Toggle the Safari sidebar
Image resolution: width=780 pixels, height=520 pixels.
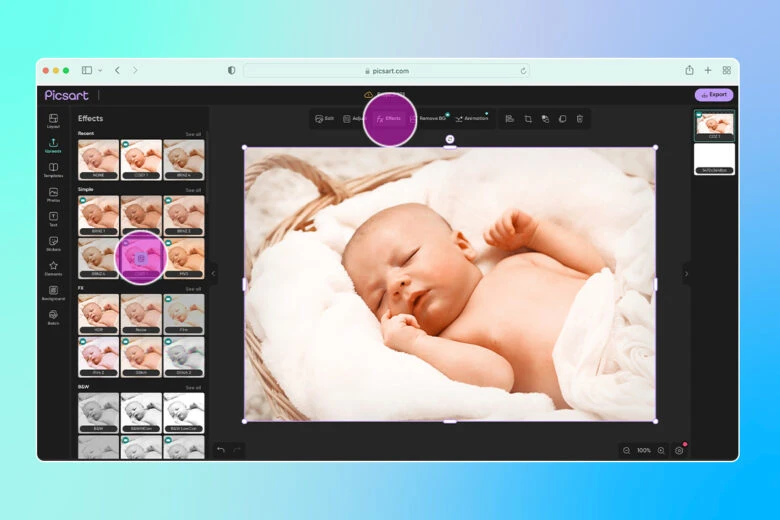point(87,71)
